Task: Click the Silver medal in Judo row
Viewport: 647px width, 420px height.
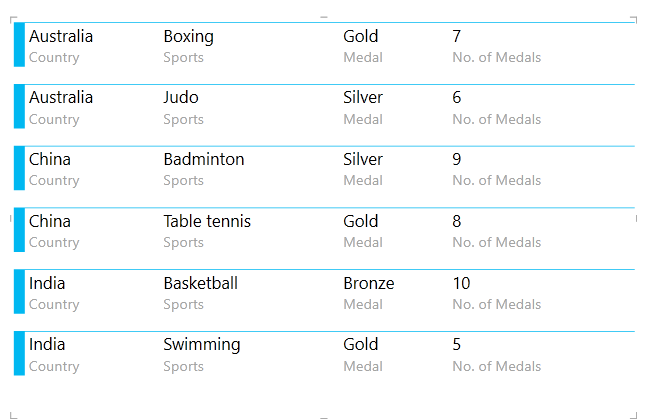Action: pyautogui.click(x=363, y=98)
